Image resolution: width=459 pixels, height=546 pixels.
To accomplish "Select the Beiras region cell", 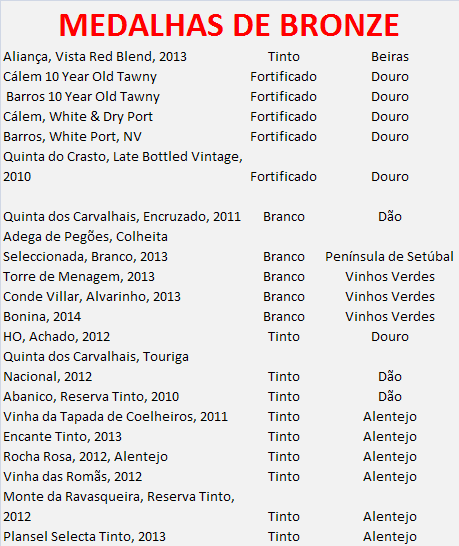I will [x=390, y=56].
